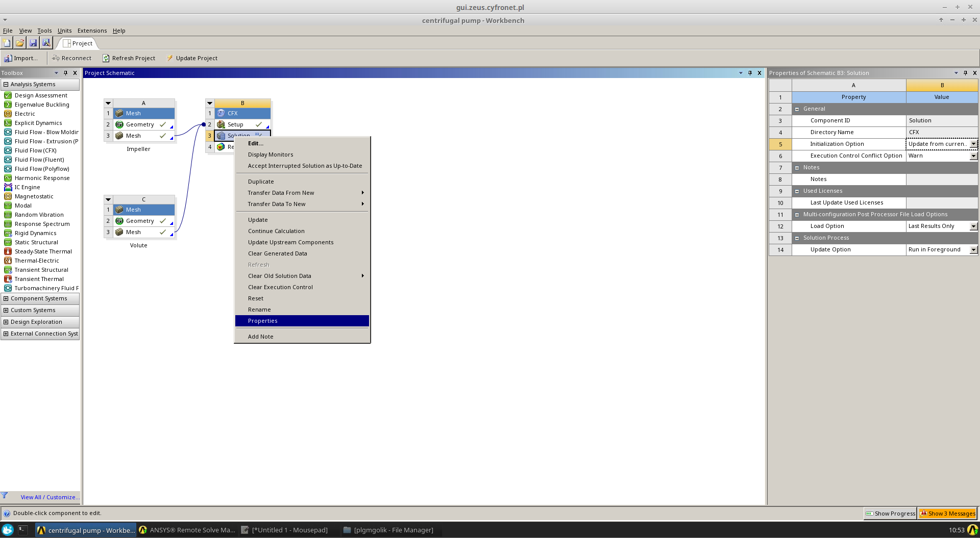Select Steady-State Thermal analysis system
Screen dimensions: 980x538
43,251
